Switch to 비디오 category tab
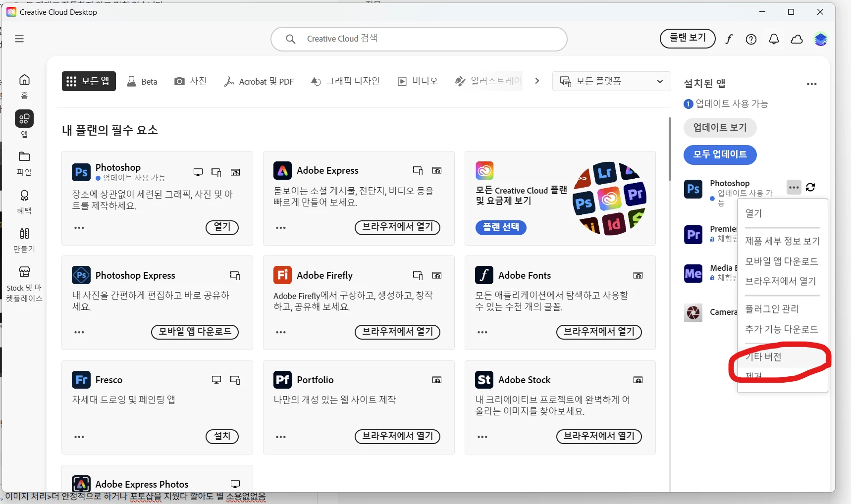Viewport: 851px width, 504px height. click(x=418, y=81)
